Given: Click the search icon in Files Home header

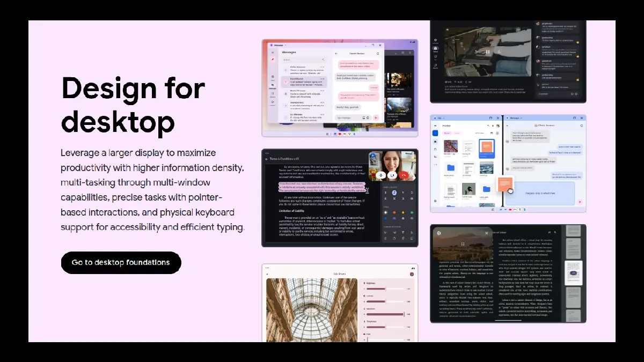Looking at the screenshot, I should point(488,125).
